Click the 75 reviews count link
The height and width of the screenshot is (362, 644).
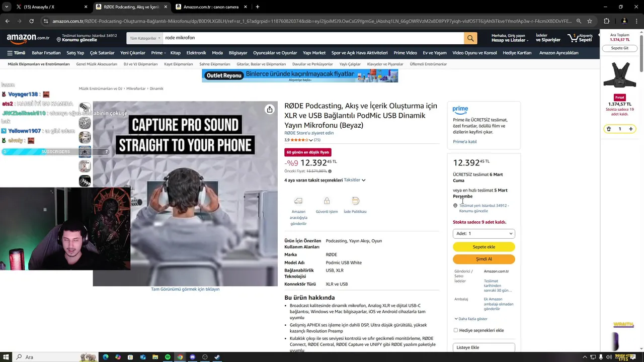(x=317, y=140)
